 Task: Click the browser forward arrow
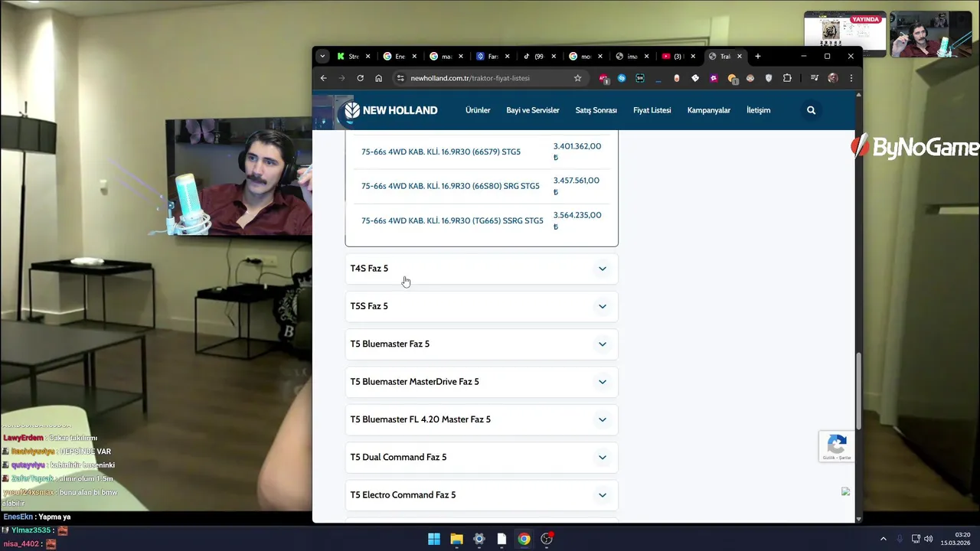pyautogui.click(x=341, y=78)
